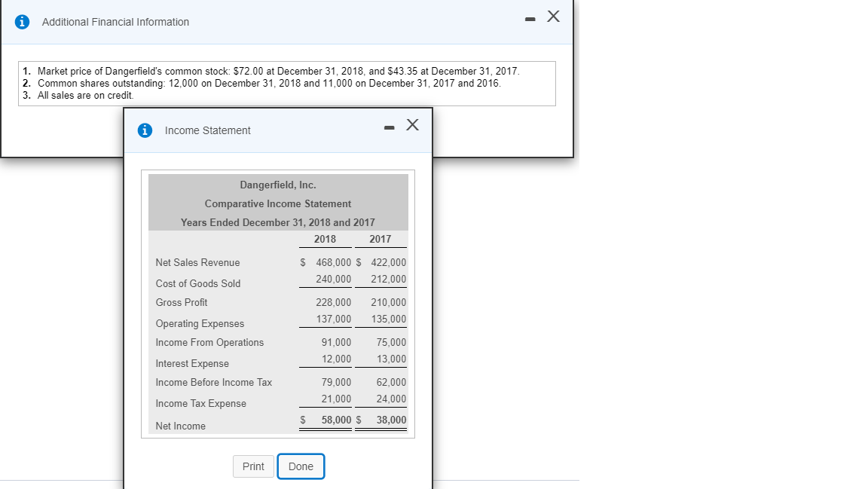Click the 2018 operating expenses 137,000
The height and width of the screenshot is (489, 868).
333,319
